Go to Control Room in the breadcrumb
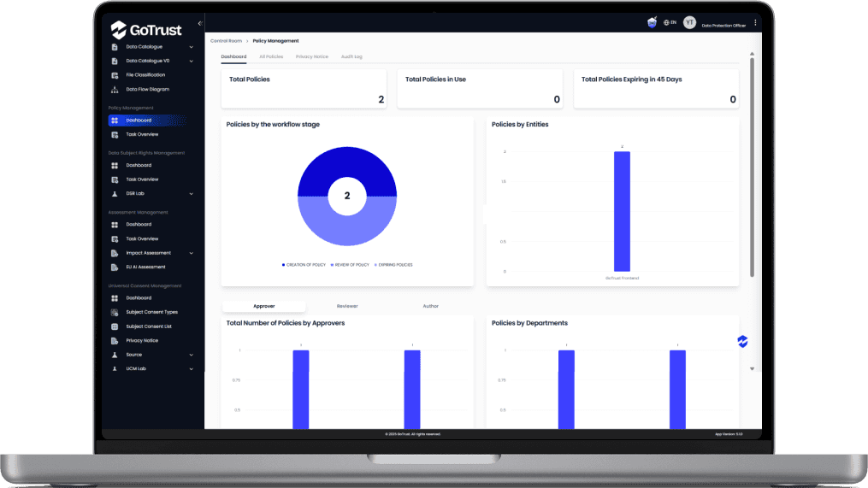This screenshot has width=868, height=488. [x=226, y=41]
